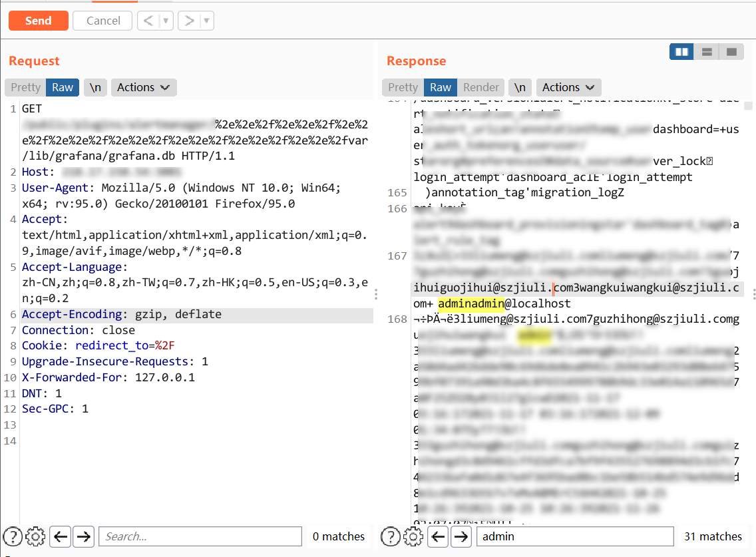
Task: Open Response search help icon
Action: tap(391, 536)
